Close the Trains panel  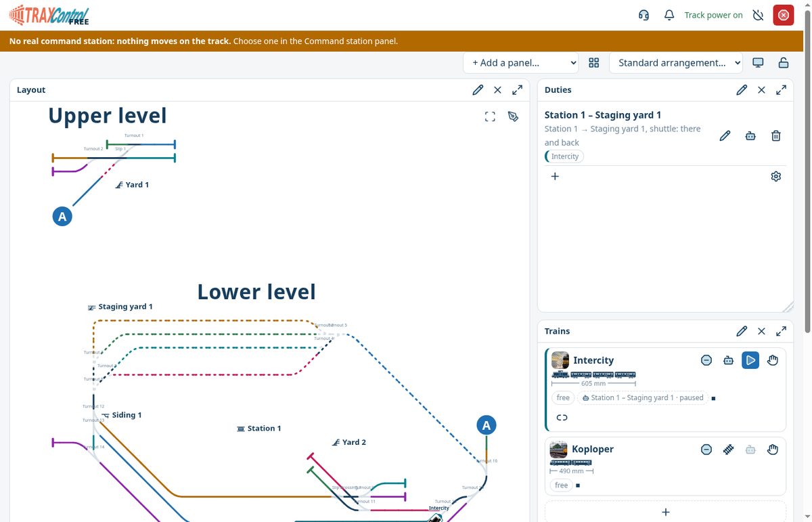point(761,331)
